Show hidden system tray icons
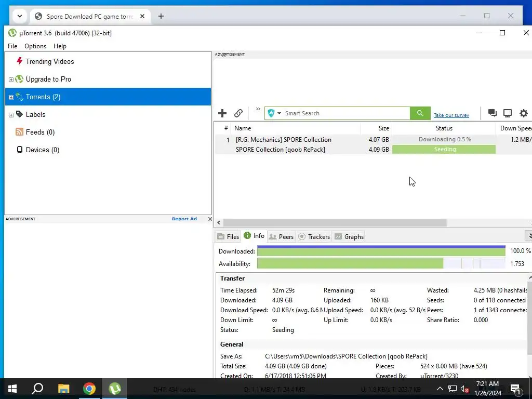The width and height of the screenshot is (532, 399). [x=440, y=389]
